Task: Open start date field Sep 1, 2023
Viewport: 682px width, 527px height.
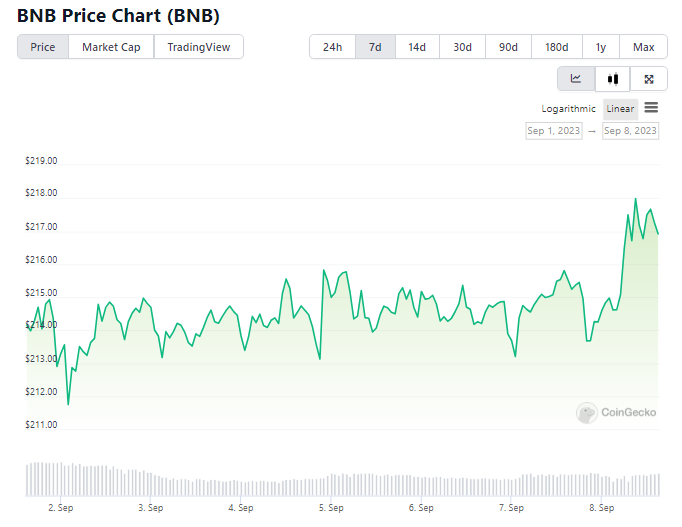Action: (554, 131)
